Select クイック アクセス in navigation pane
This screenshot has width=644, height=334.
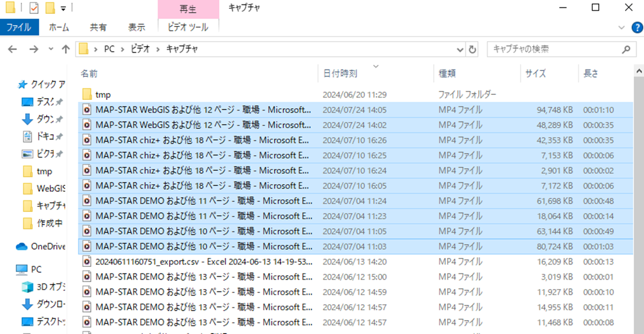coord(42,85)
